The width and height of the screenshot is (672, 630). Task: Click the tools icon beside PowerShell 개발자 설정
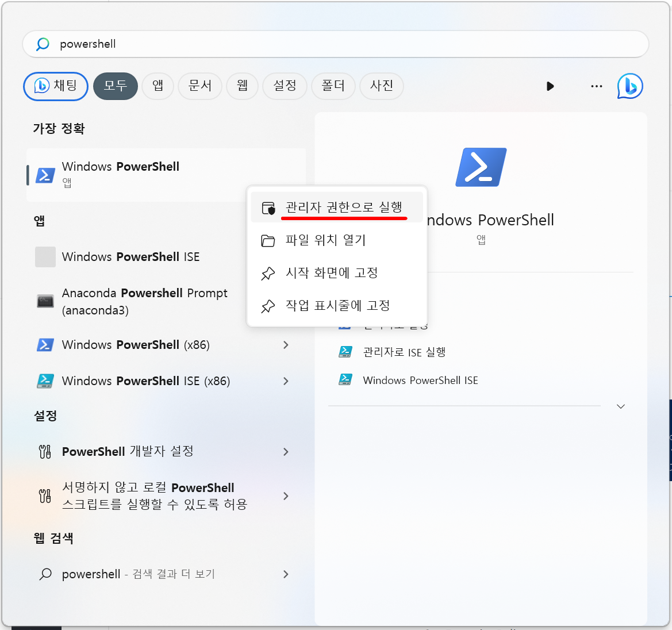(45, 452)
